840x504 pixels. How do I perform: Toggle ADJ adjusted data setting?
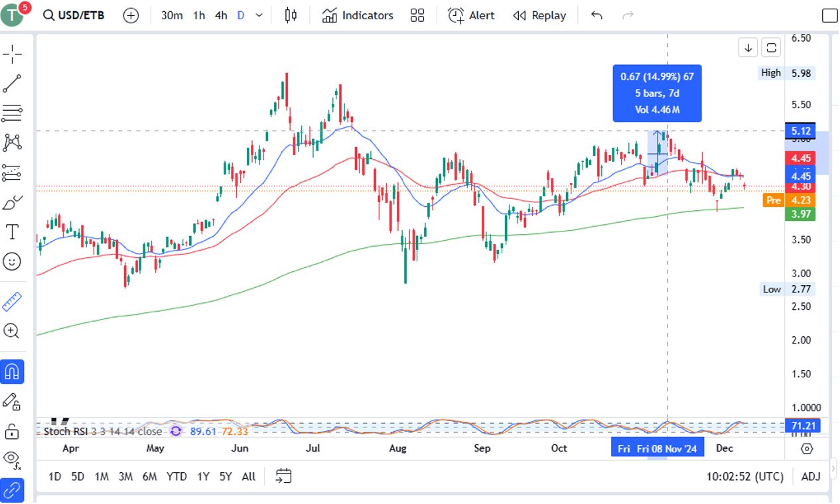click(811, 476)
